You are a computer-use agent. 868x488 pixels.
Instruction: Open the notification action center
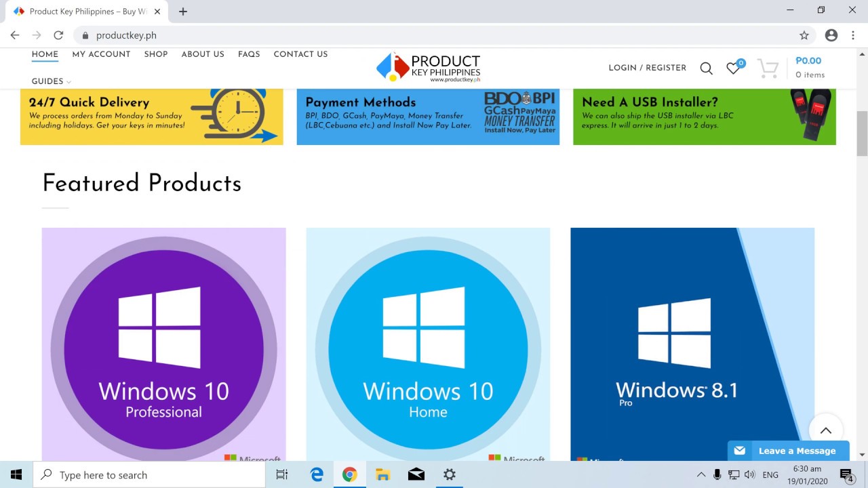[x=846, y=474]
